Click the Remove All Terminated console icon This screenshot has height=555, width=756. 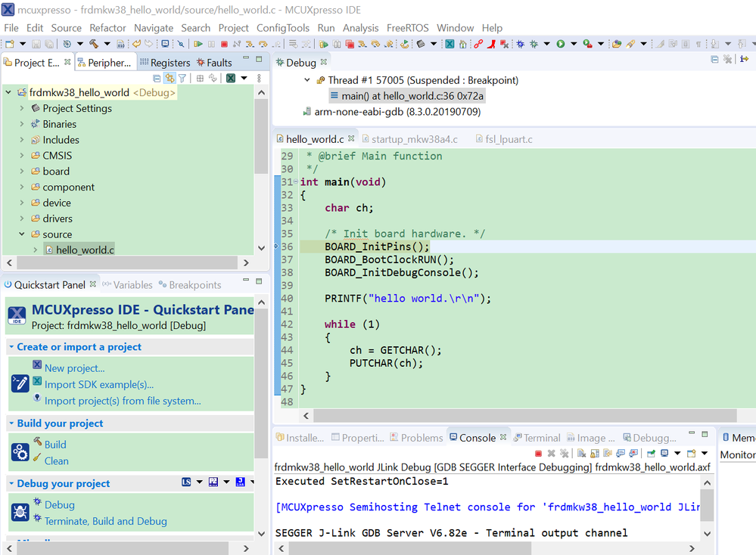pos(564,454)
